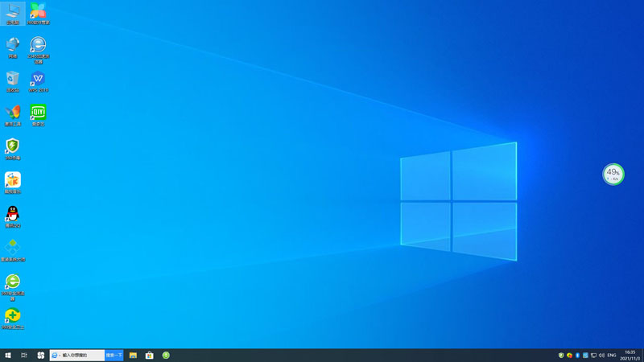Launch WPS Office from desktop shortcut

tap(38, 79)
